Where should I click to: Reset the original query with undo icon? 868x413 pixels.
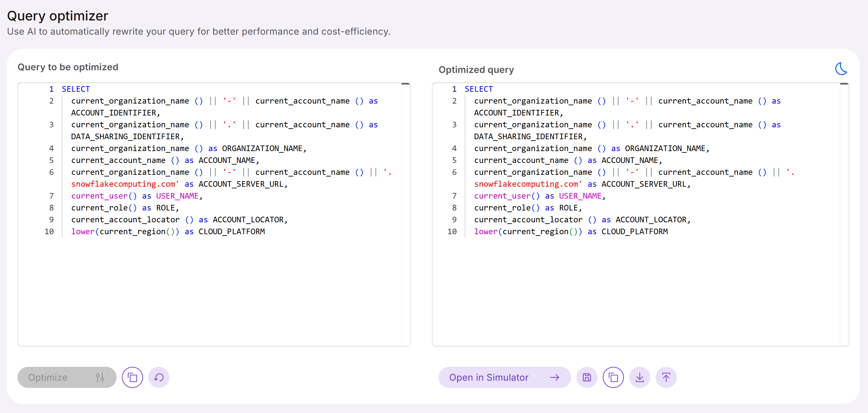(x=159, y=377)
